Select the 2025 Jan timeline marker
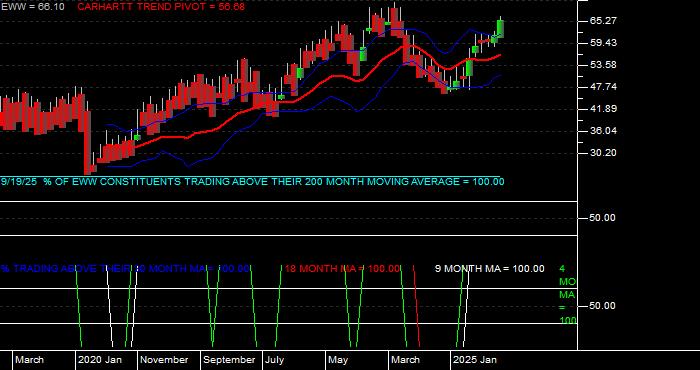 point(475,360)
